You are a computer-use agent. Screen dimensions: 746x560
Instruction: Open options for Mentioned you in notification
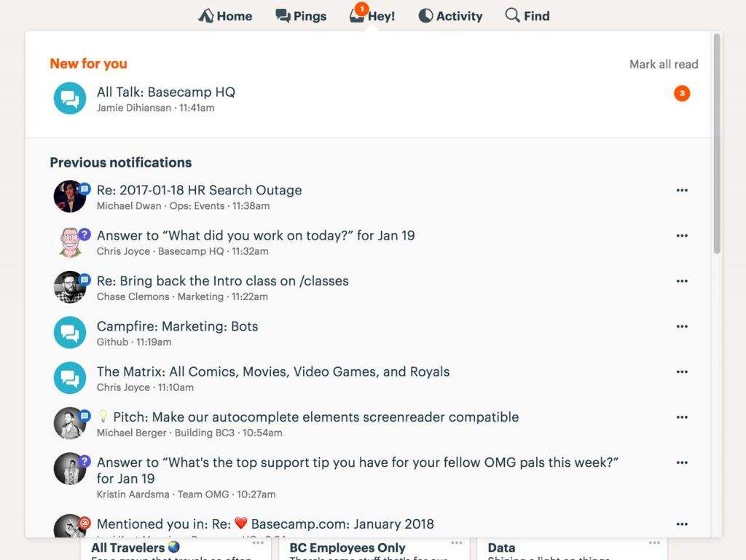tap(682, 524)
